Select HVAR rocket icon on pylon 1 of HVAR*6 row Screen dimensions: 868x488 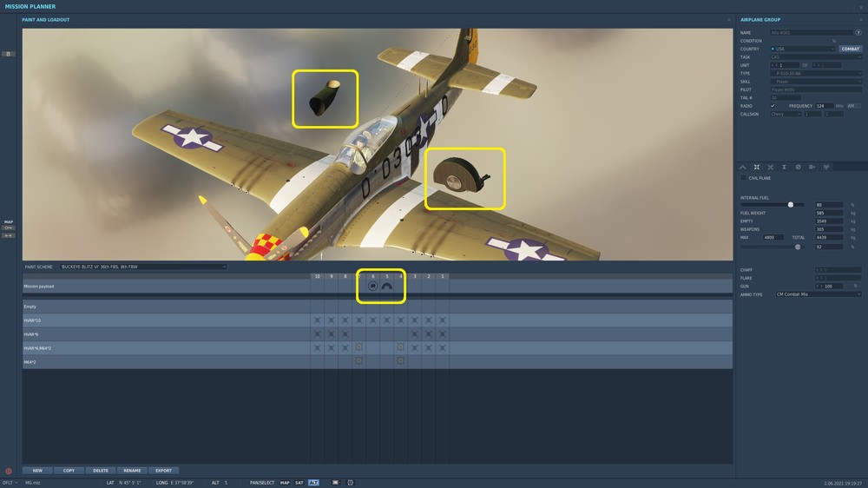point(443,334)
